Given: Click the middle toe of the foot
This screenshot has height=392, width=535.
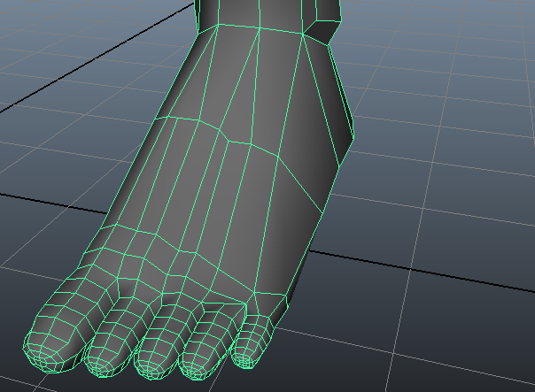Looking at the screenshot, I should point(161,341).
